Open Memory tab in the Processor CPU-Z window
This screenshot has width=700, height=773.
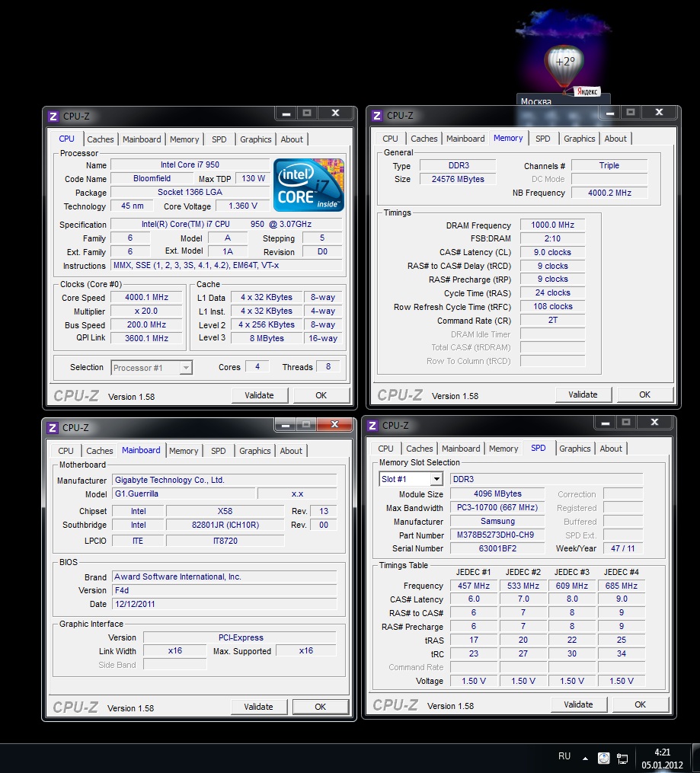(184, 139)
